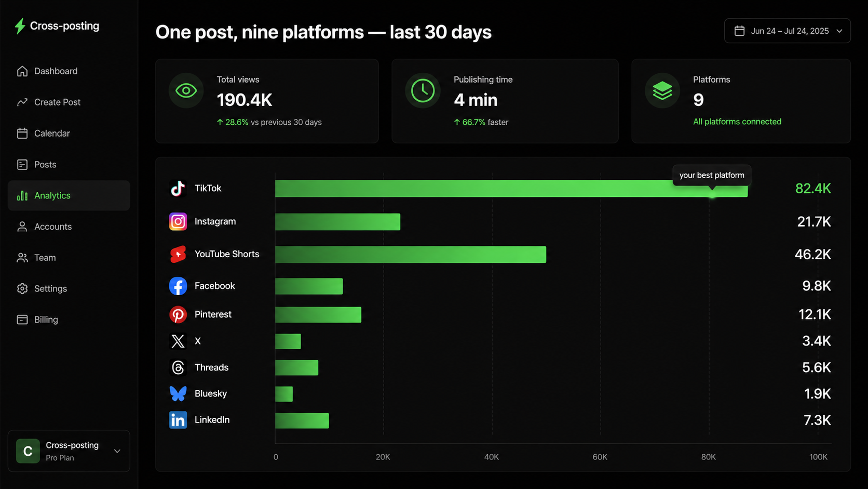Expand the Cross-posting Pro Plan workspace chevron
This screenshot has height=489, width=868.
point(117,451)
